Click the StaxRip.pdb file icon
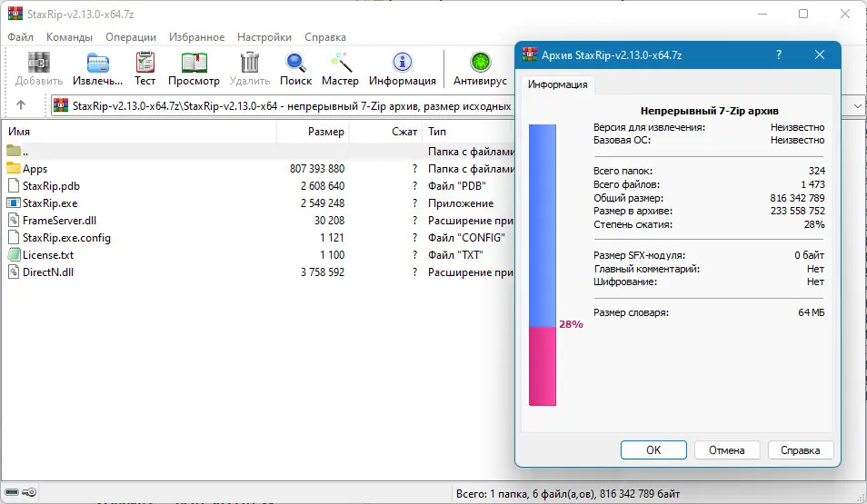 (14, 185)
